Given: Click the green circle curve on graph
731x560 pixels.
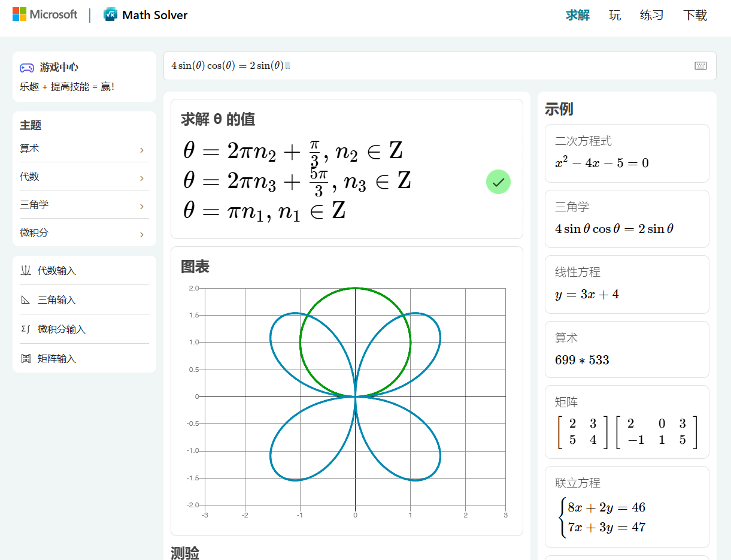Looking at the screenshot, I should point(356,288).
